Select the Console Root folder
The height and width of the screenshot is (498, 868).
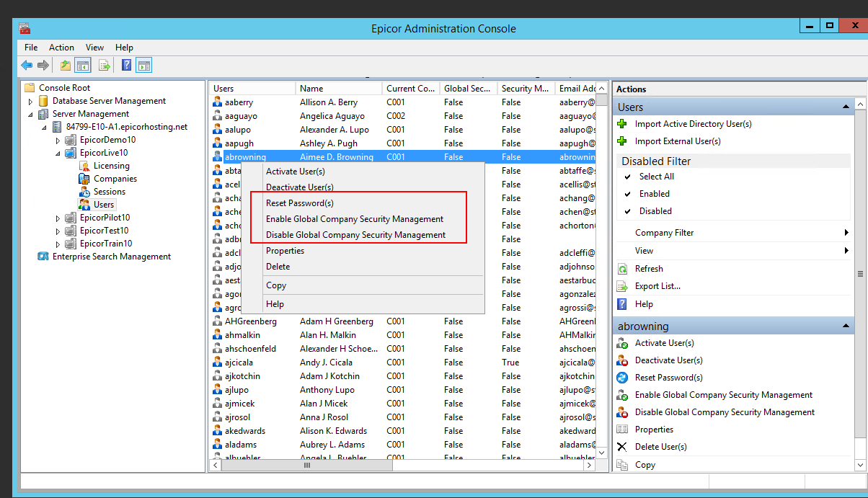[65, 88]
